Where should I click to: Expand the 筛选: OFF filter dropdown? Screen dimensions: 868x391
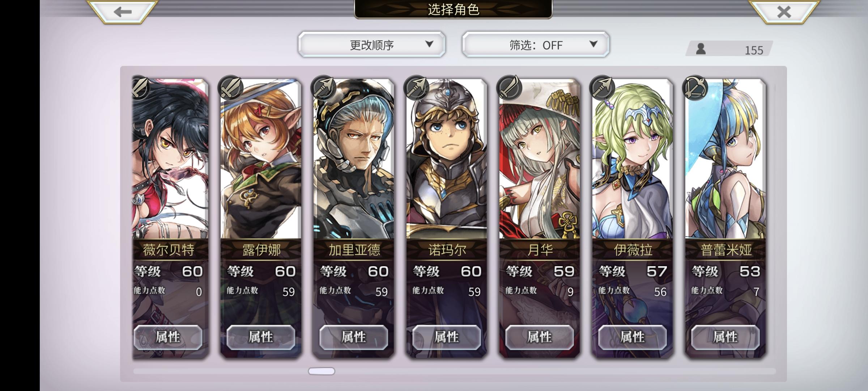(536, 45)
